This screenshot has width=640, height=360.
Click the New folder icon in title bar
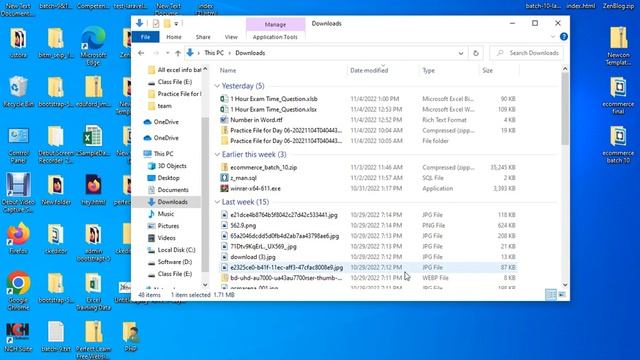coord(167,24)
